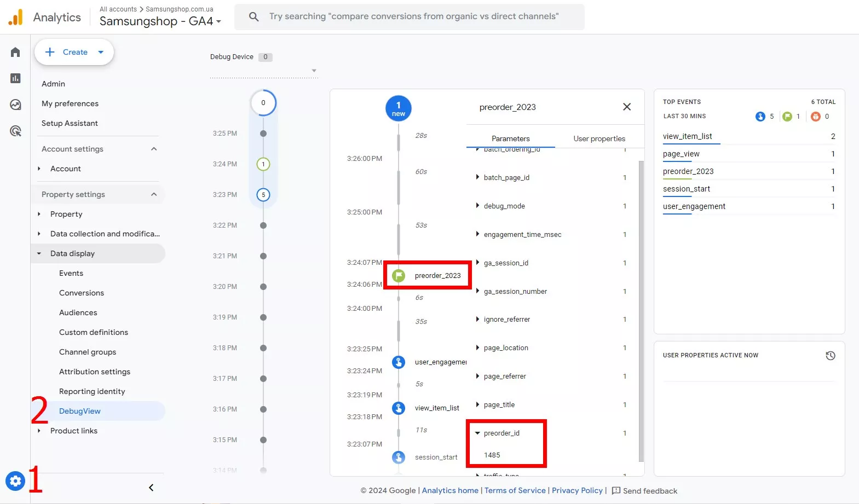This screenshot has height=504, width=859.
Task: Expand the engagement_time_msec parameter
Action: (477, 234)
